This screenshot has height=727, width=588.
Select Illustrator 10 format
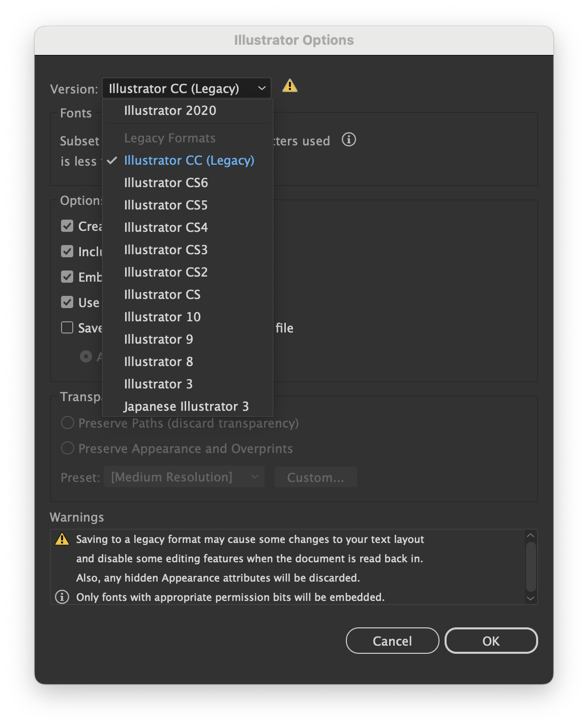(188, 317)
